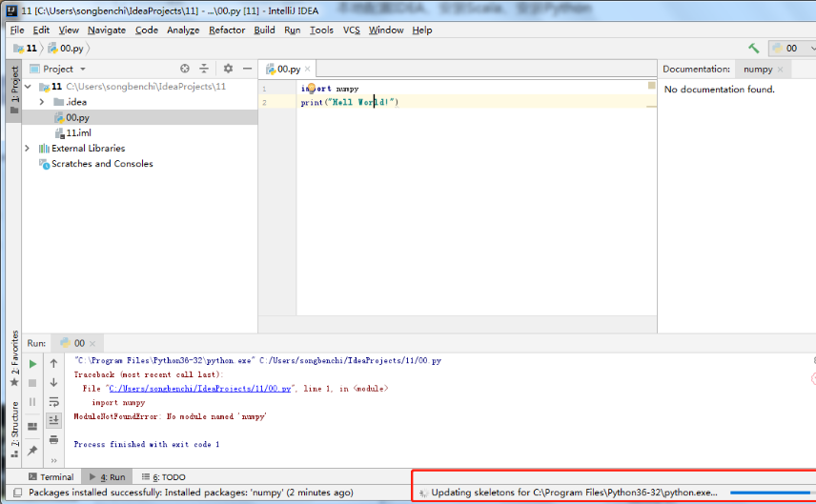Click the yellow inspection indicator in editor corner

[651, 86]
